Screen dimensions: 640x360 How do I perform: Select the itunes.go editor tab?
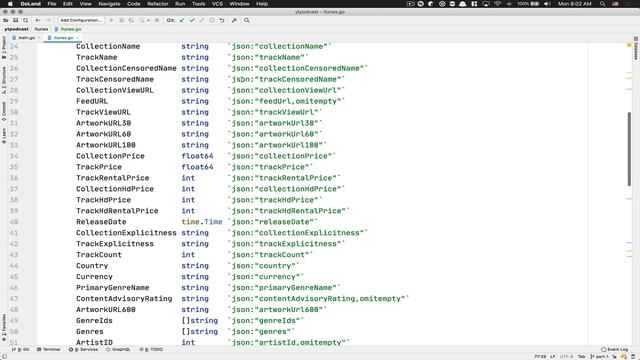[x=63, y=38]
